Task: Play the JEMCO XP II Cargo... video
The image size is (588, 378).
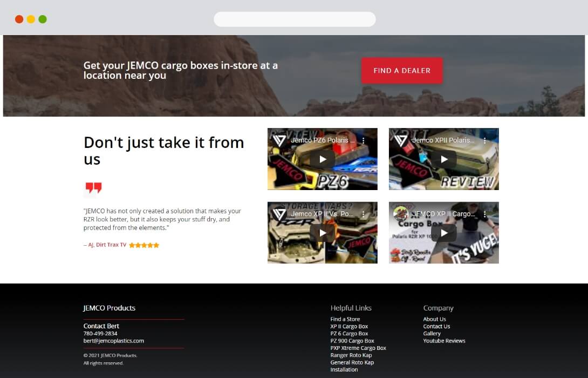Action: [444, 233]
